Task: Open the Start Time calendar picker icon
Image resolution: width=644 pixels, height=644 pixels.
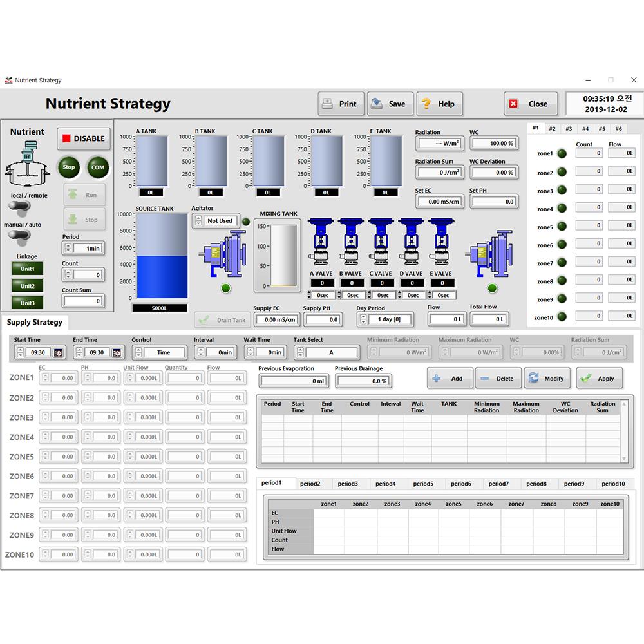Action: point(58,353)
